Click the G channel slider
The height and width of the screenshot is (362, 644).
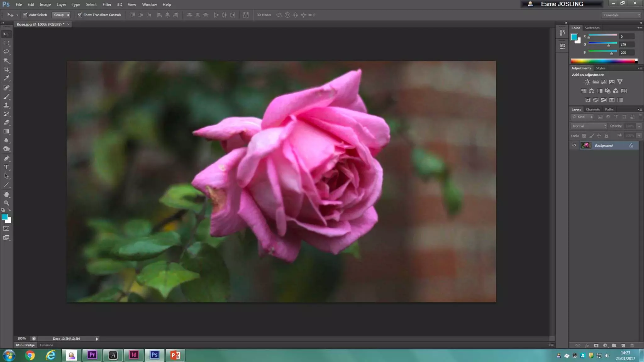pyautogui.click(x=602, y=44)
